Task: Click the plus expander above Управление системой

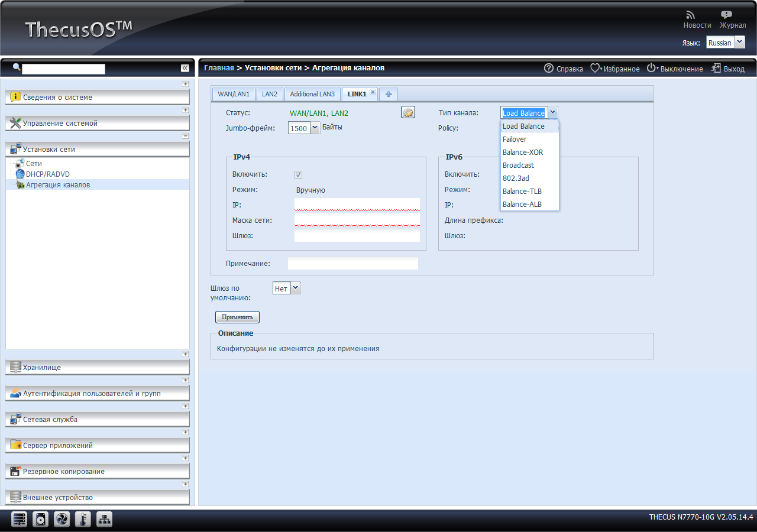Action: (186, 110)
